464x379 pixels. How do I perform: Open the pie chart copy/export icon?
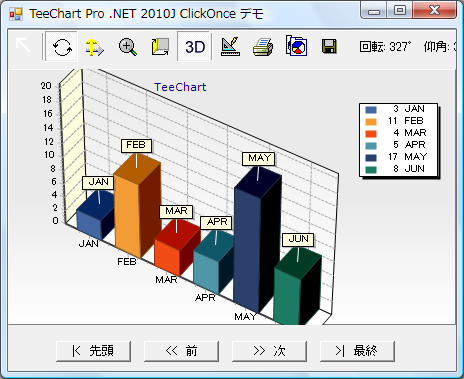296,47
